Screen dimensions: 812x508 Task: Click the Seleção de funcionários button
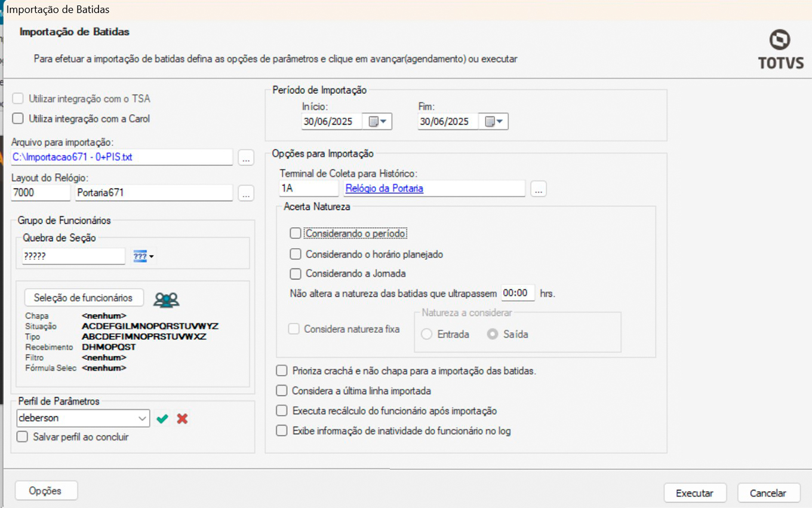point(83,298)
